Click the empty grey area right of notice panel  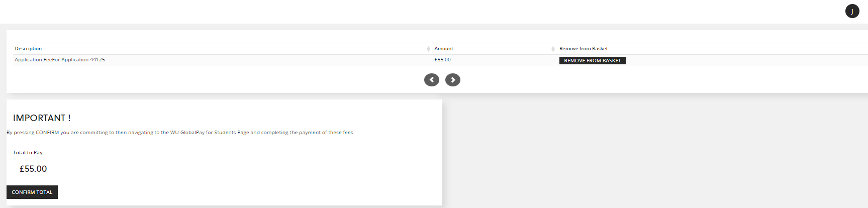coord(653,151)
